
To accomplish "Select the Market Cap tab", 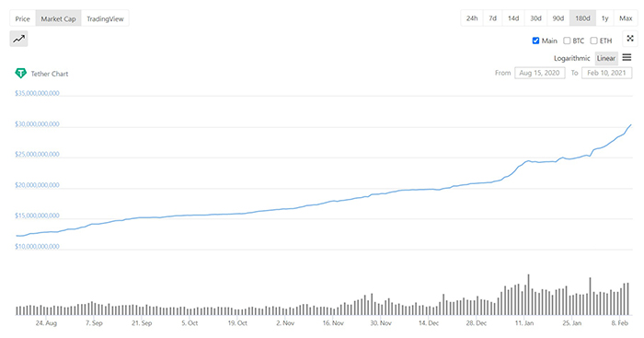I will point(58,18).
